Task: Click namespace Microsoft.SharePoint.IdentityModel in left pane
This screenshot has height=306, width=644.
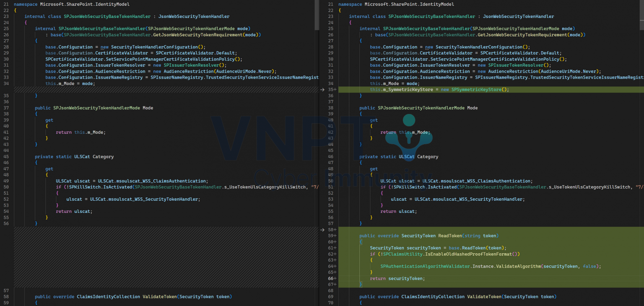Action: coord(72,4)
